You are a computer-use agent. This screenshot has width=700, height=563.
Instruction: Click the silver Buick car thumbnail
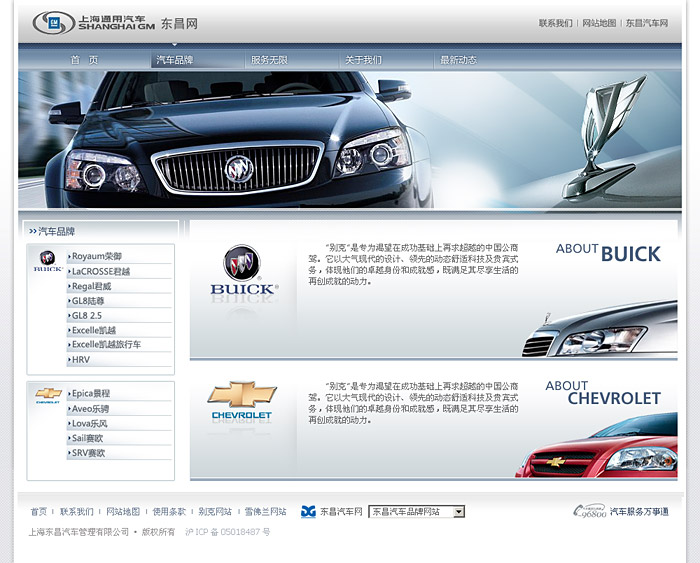tap(600, 330)
